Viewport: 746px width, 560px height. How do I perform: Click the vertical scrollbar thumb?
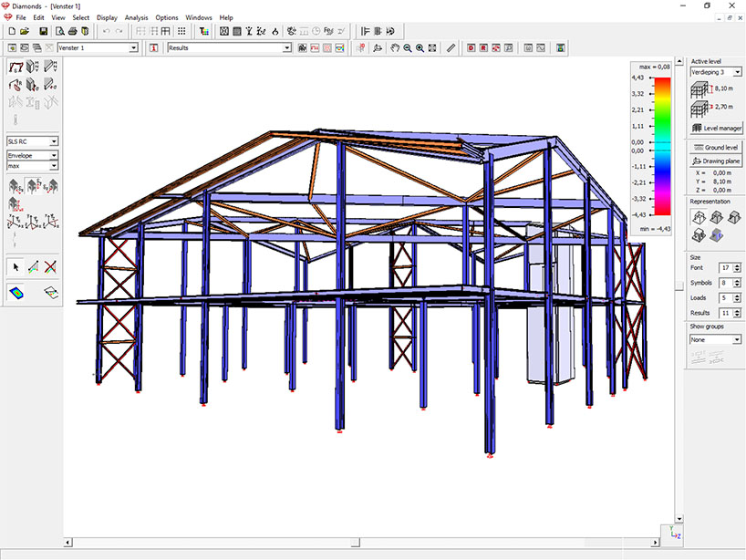pos(679,285)
